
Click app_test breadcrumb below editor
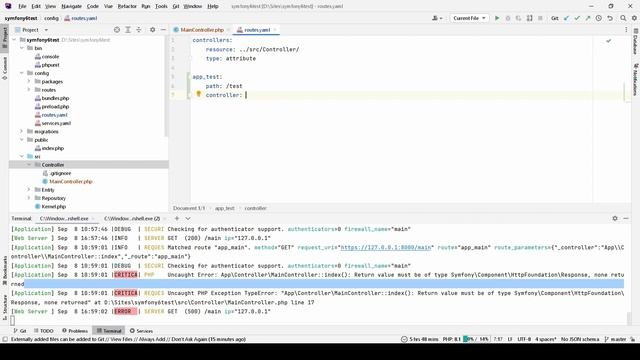pyautogui.click(x=224, y=208)
